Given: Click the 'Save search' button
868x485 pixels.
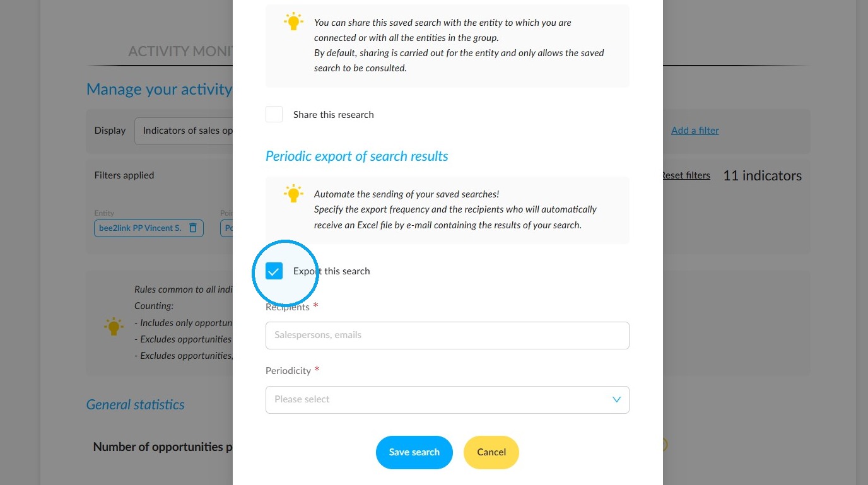Looking at the screenshot, I should [x=414, y=452].
